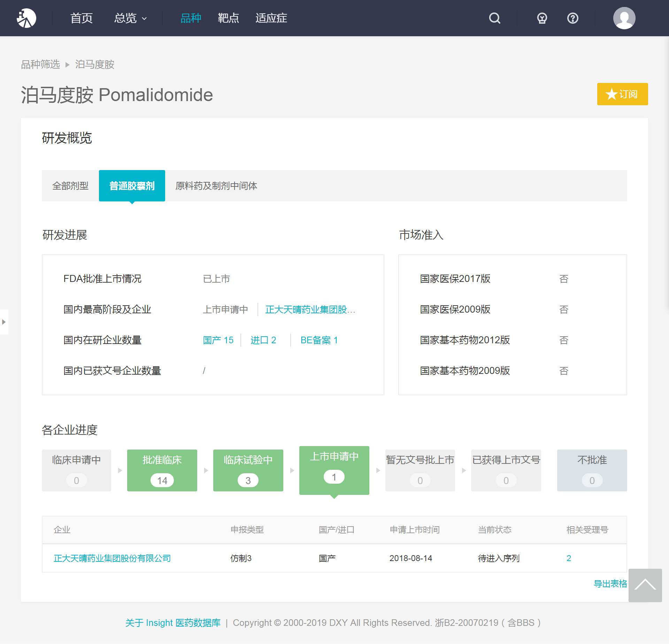Switch to the 全部剂型 tab
This screenshot has height=644, width=669.
pos(70,186)
